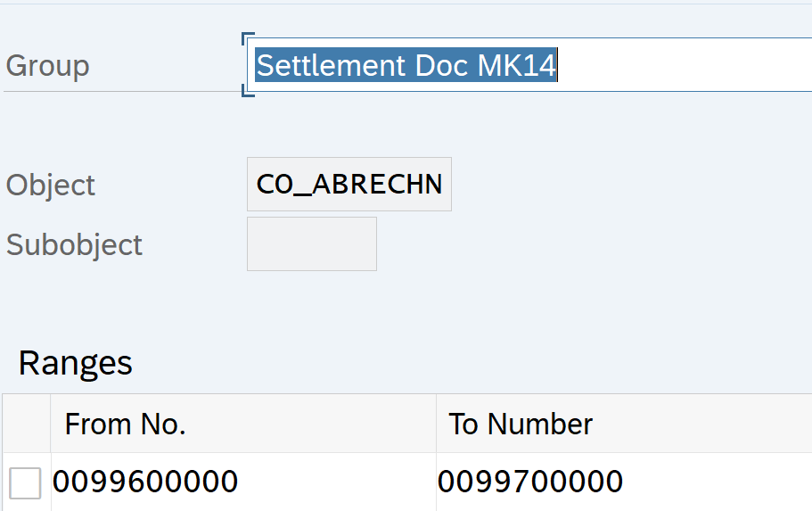
Task: Click the To Number value 0099700000
Action: (530, 482)
